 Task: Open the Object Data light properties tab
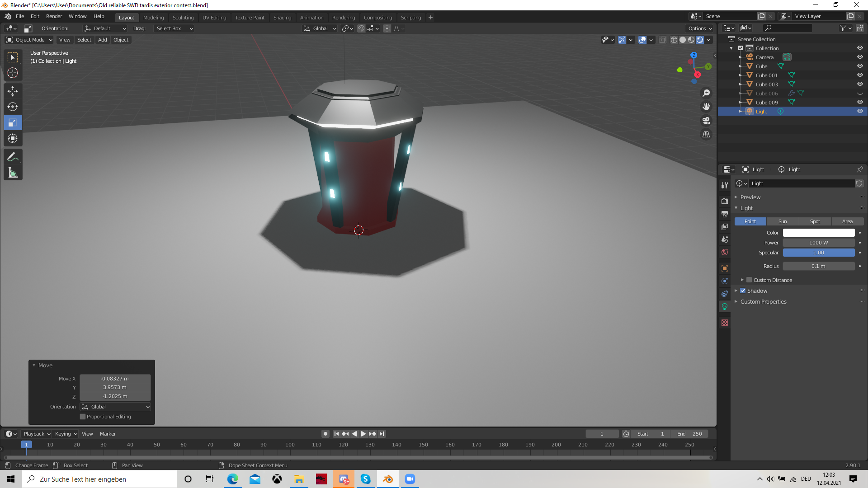725,306
